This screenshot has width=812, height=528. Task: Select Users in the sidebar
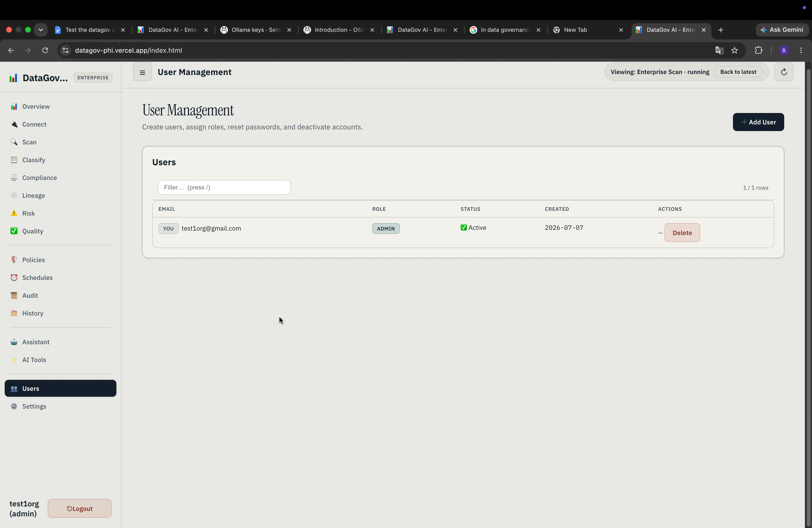click(x=60, y=388)
